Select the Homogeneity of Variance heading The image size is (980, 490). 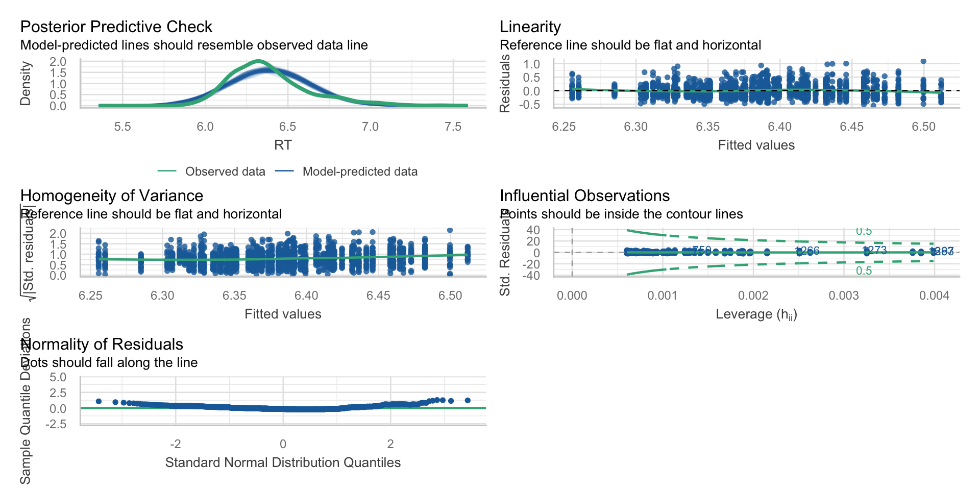(111, 195)
